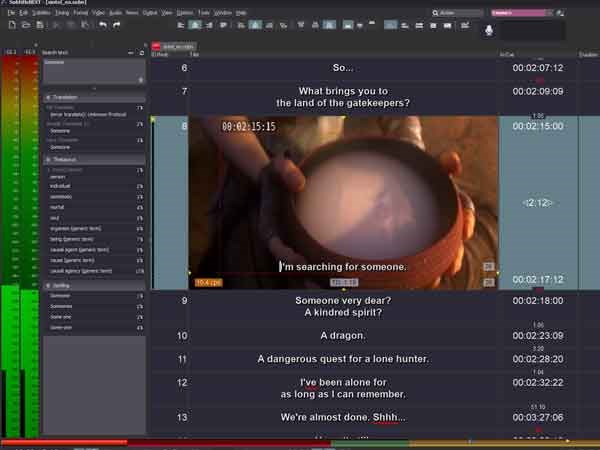Click the Search text box containing 'Someone'
The width and height of the screenshot is (600, 450).
coord(94,71)
